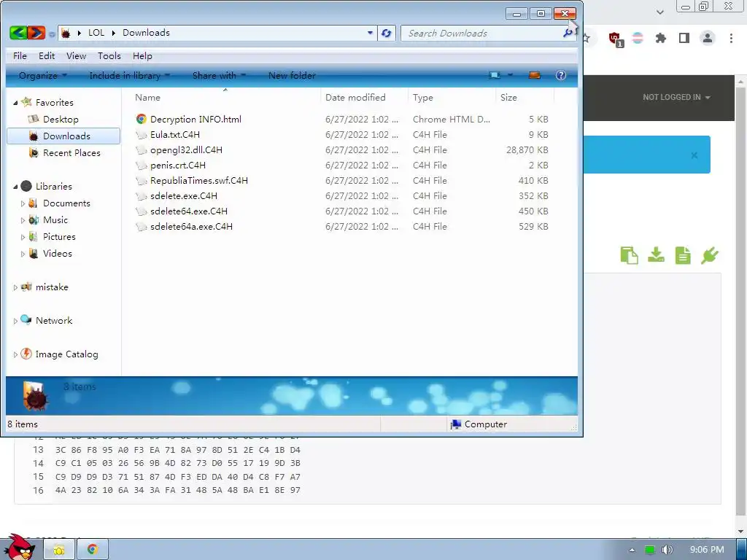
Task: Toggle the preview pane icon
Action: click(535, 75)
